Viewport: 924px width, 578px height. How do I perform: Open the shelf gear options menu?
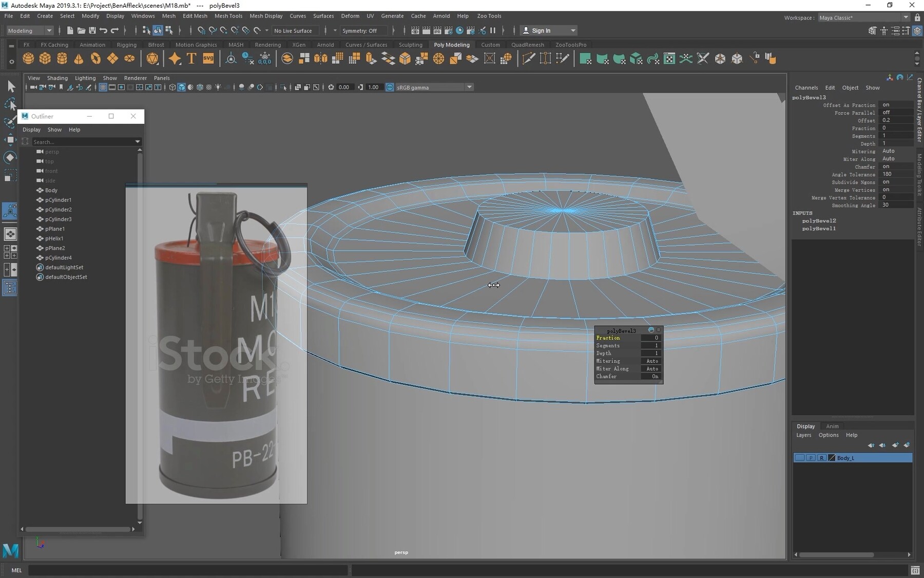click(x=11, y=62)
